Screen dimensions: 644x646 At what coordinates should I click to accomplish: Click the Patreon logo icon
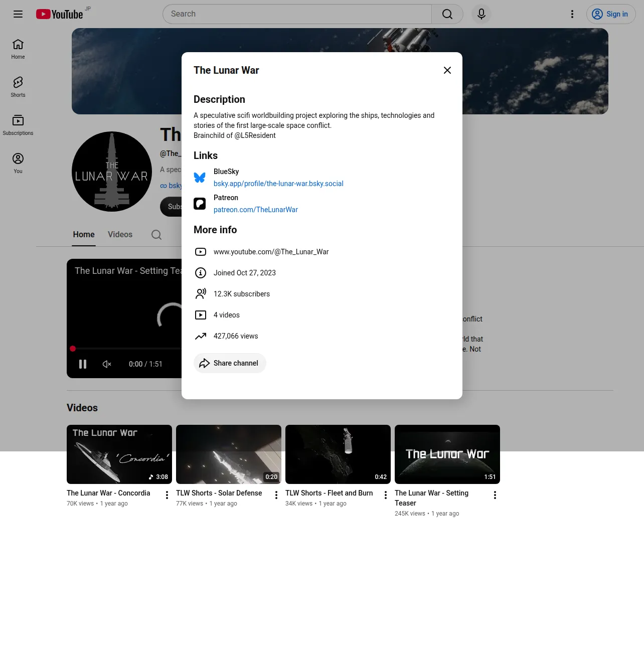200,204
